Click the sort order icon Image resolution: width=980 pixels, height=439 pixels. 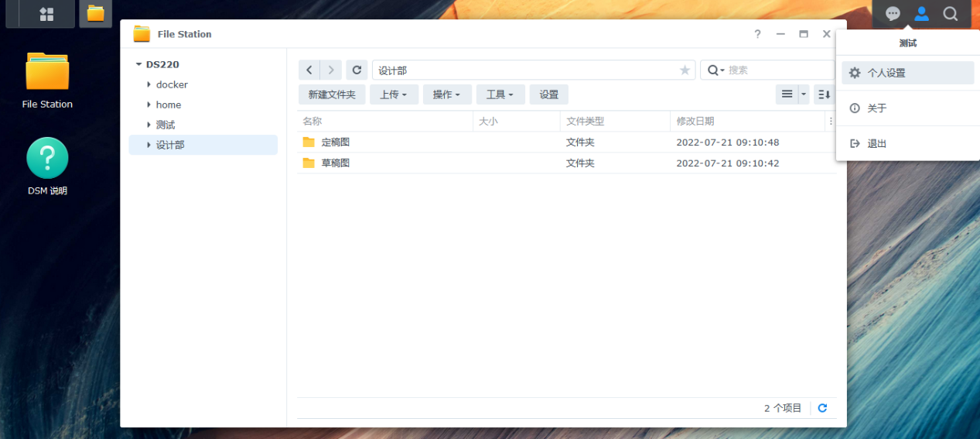[x=824, y=94]
